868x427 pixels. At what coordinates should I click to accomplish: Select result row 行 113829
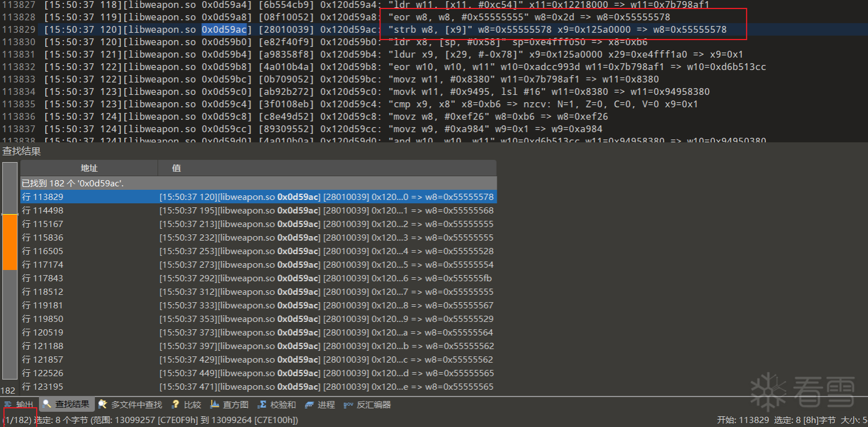point(258,197)
